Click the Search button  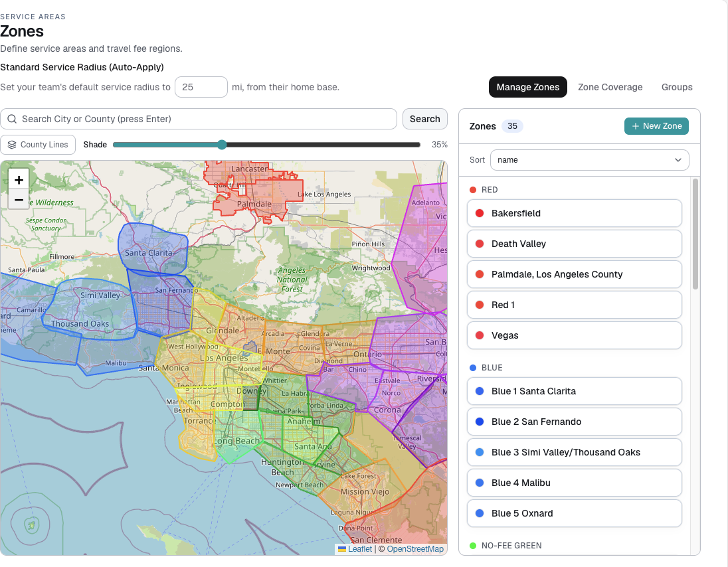coord(425,120)
